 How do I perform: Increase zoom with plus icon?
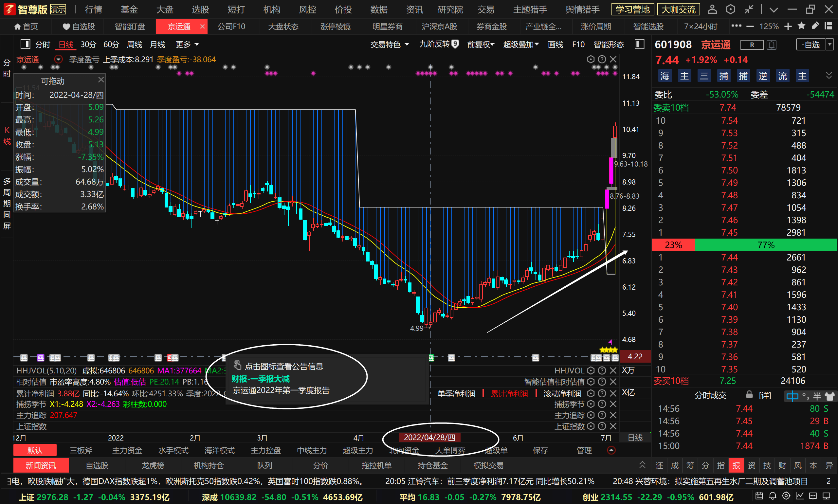pos(788,27)
